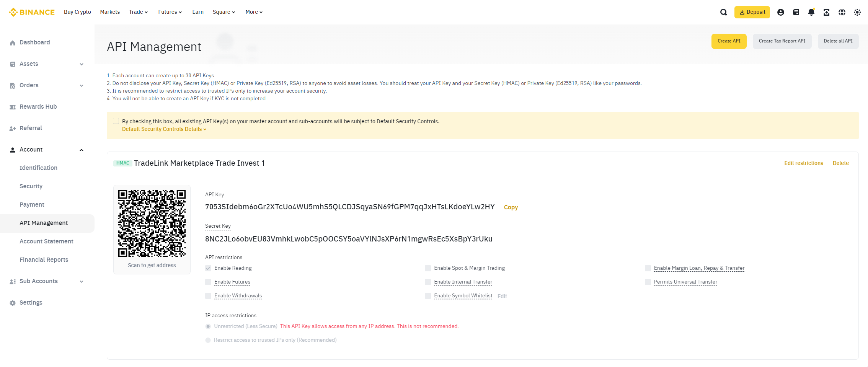The width and height of the screenshot is (868, 367).
Task: Click Create Tax Report API button
Action: click(x=782, y=41)
